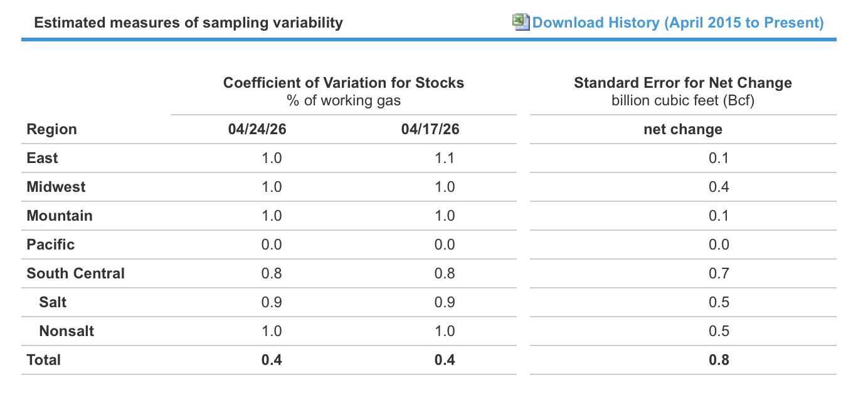Select Standard Error for Net Change heading
The width and height of the screenshot is (868, 395).
(683, 83)
